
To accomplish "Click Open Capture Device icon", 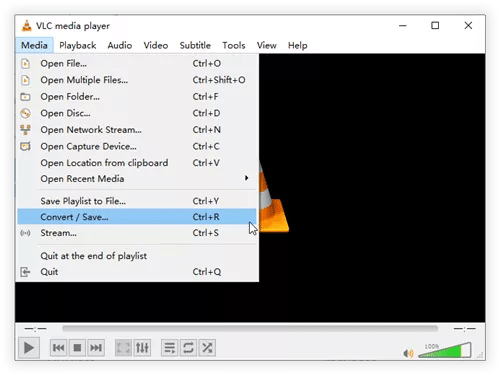I will [x=25, y=146].
